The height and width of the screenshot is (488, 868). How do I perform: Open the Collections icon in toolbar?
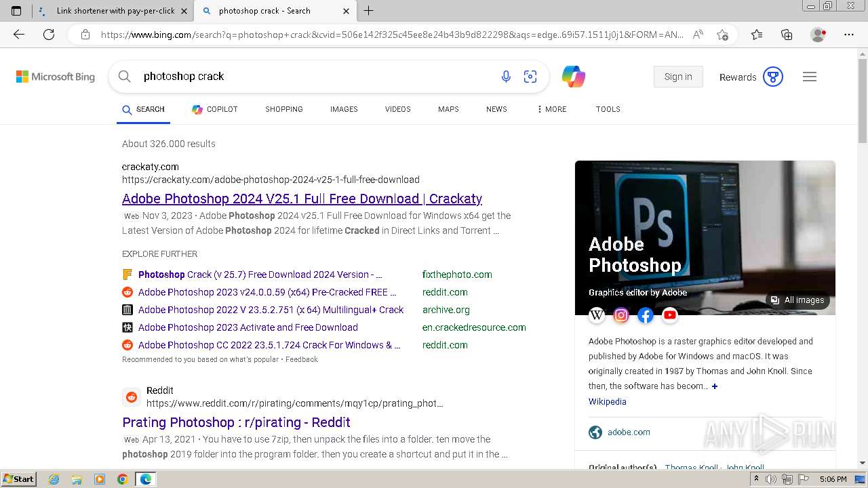coord(787,35)
